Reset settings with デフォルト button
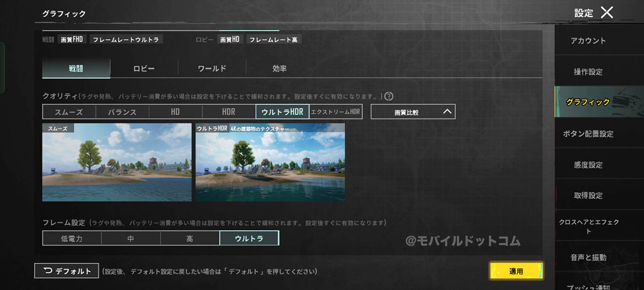 tap(67, 271)
